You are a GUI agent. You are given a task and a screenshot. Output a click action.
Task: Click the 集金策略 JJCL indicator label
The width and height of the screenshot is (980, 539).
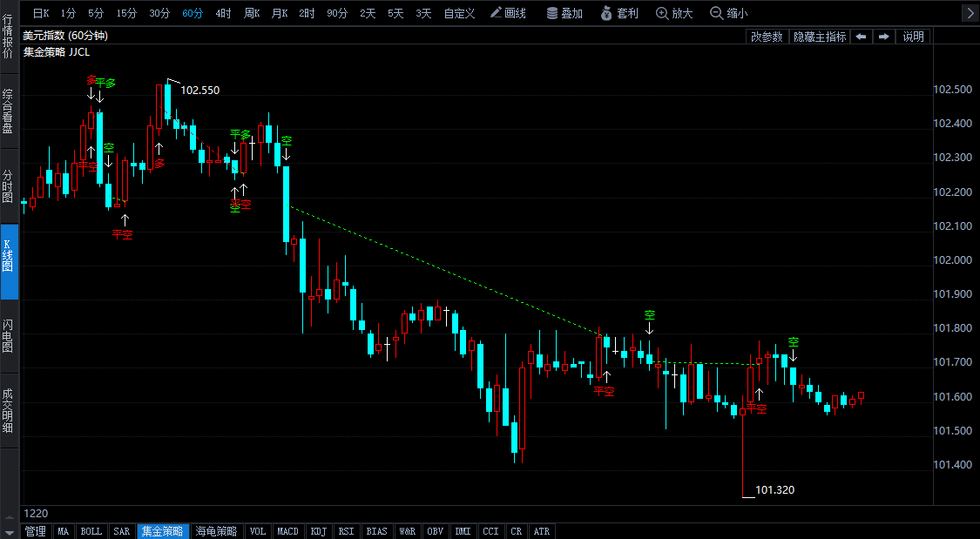tap(57, 52)
